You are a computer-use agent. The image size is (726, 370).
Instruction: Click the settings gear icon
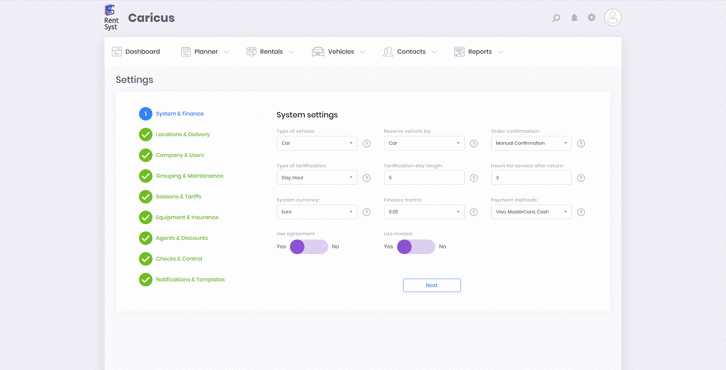pos(592,18)
